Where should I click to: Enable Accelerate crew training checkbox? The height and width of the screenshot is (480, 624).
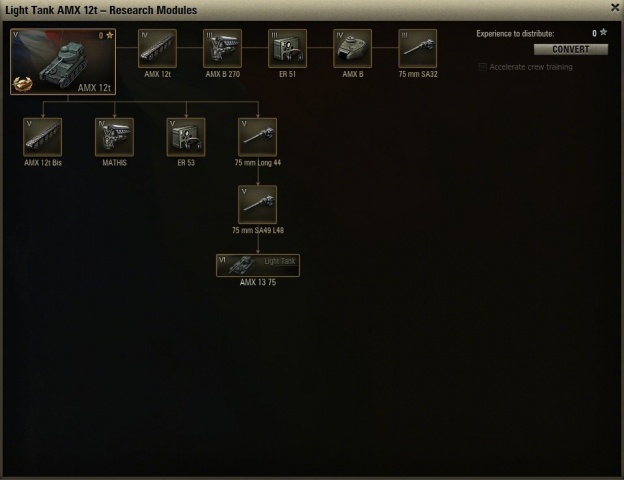point(482,67)
